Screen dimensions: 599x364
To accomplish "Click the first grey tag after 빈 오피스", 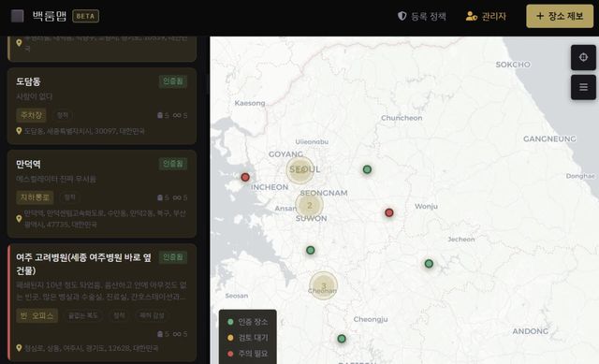I will coord(83,315).
